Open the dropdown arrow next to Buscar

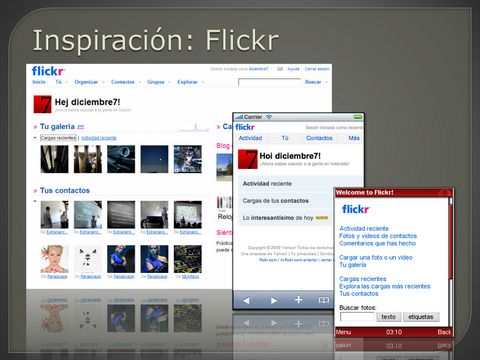coord(326,82)
